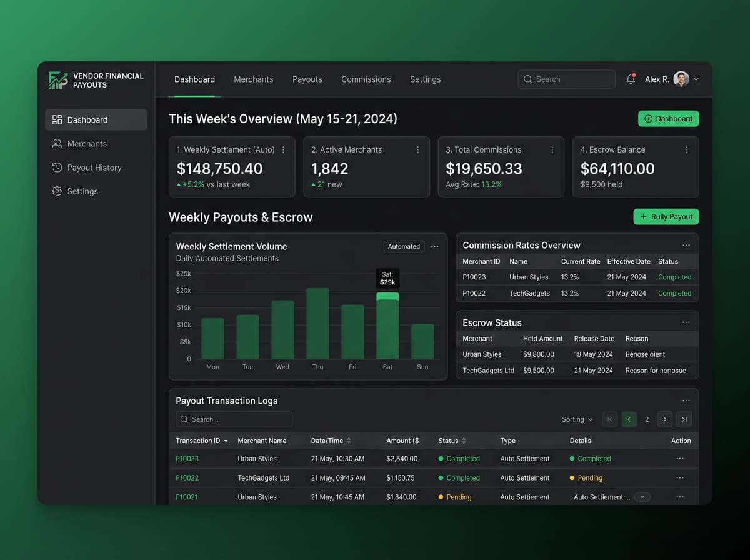Open transaction P10021 link

187,497
